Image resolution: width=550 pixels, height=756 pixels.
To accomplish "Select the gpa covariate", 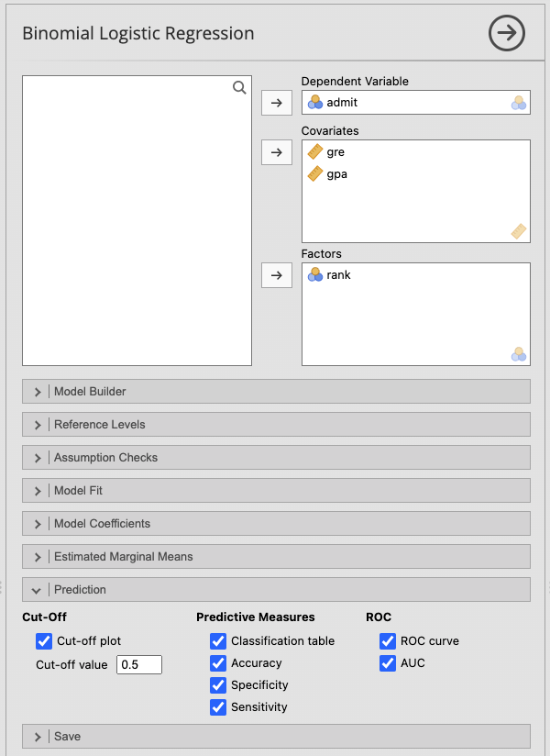I will 336,174.
